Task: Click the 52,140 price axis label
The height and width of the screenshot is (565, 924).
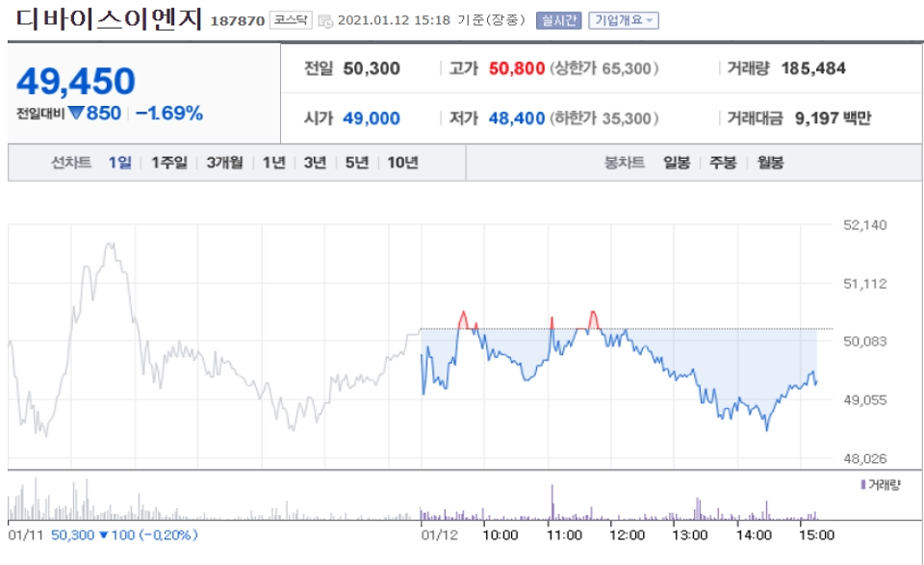Action: pyautogui.click(x=864, y=224)
